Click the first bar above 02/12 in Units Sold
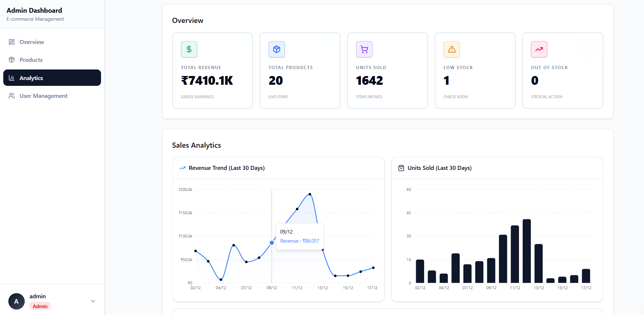This screenshot has width=644, height=315. click(x=420, y=271)
